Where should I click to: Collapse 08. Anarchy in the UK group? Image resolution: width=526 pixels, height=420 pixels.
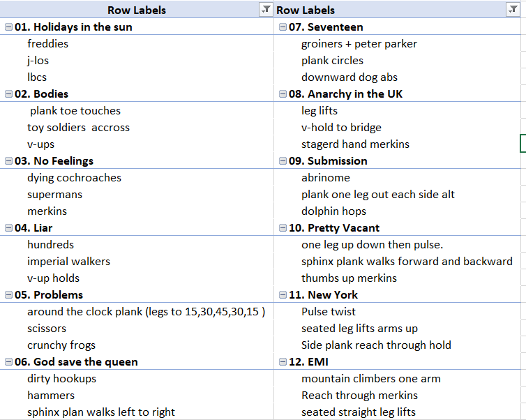pyautogui.click(x=283, y=94)
